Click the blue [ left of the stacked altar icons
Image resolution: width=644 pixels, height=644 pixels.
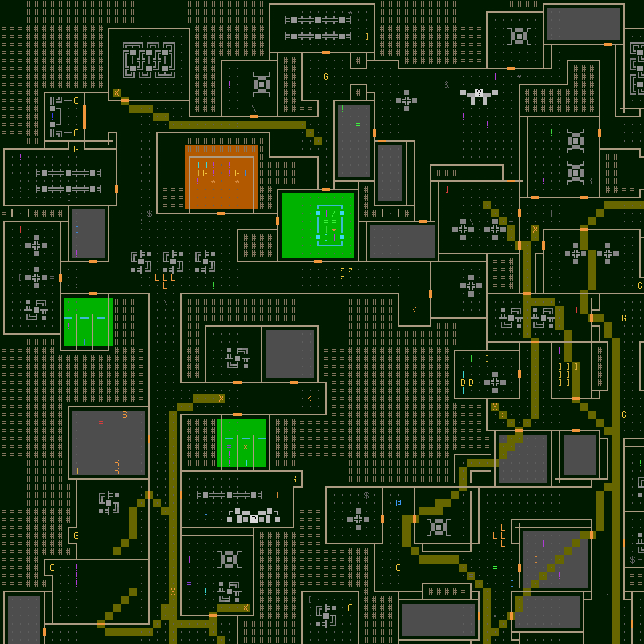(551, 157)
